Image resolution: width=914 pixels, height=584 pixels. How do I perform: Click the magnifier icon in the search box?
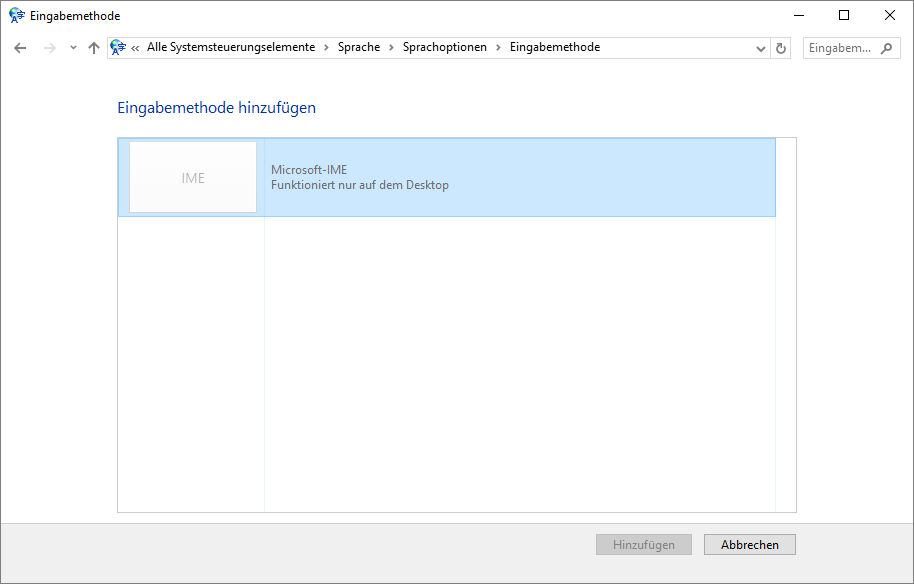pos(886,48)
